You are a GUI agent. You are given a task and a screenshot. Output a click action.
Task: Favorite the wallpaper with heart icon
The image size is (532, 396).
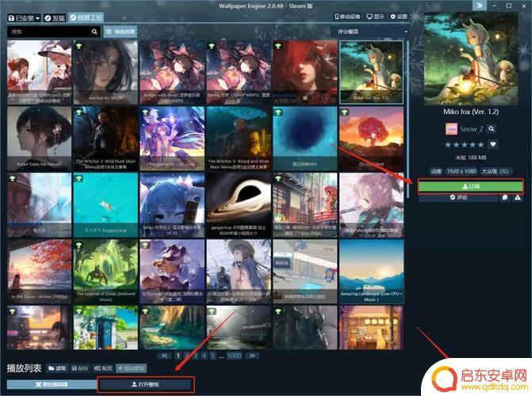(493, 144)
